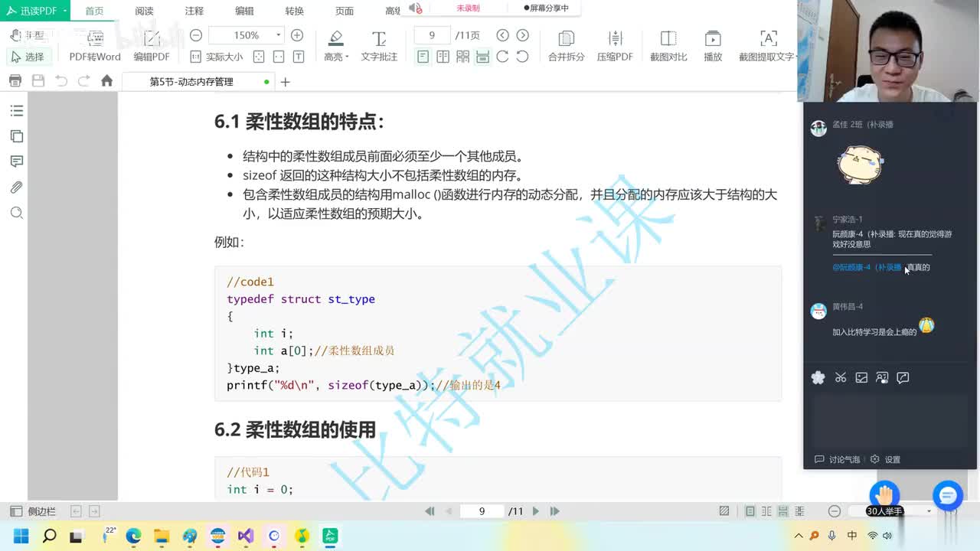This screenshot has height=551, width=980.
Task: Open the 阅读 ribbon tab
Action: click(144, 11)
